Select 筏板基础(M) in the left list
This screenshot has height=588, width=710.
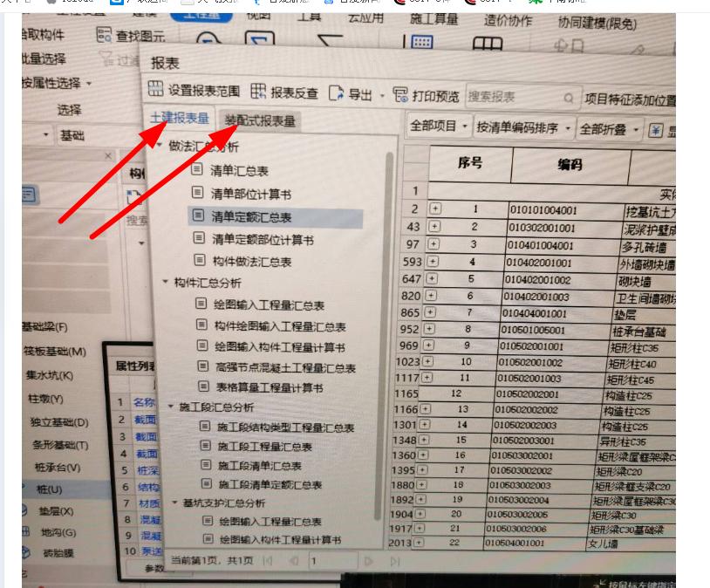54,351
